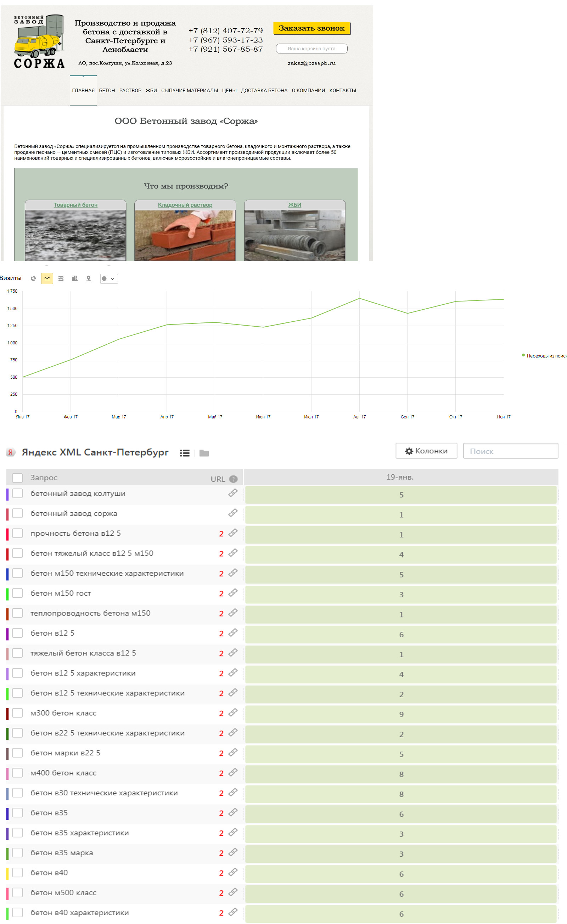The height and width of the screenshot is (924, 567).
Task: Check the box for бетон в30 технические характеристики
Action: click(17, 793)
